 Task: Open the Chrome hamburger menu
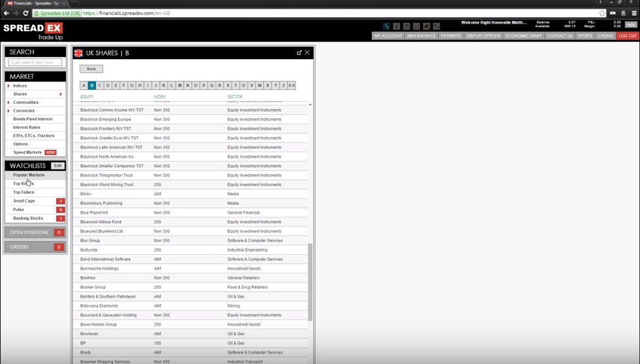click(x=634, y=13)
